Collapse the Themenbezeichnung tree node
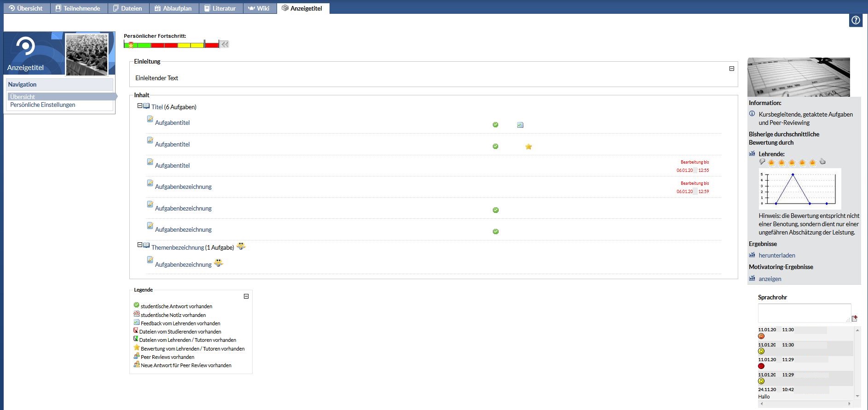This screenshot has height=410, width=868. coord(140,245)
